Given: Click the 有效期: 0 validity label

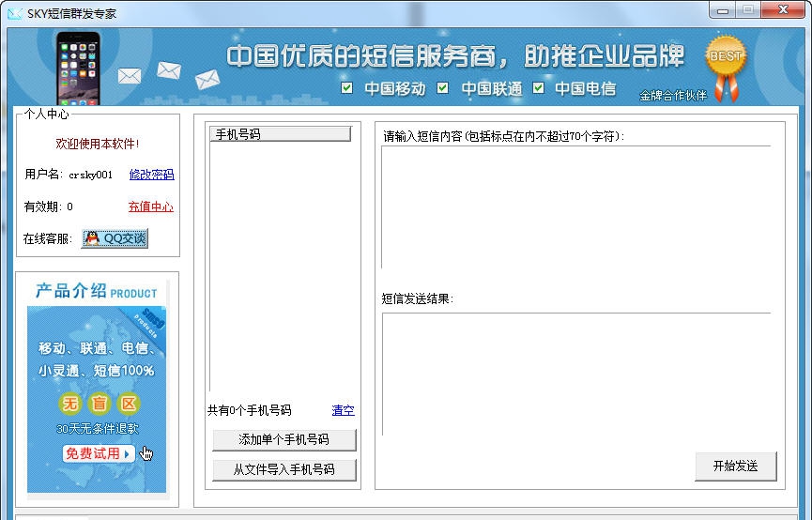Looking at the screenshot, I should click(48, 206).
